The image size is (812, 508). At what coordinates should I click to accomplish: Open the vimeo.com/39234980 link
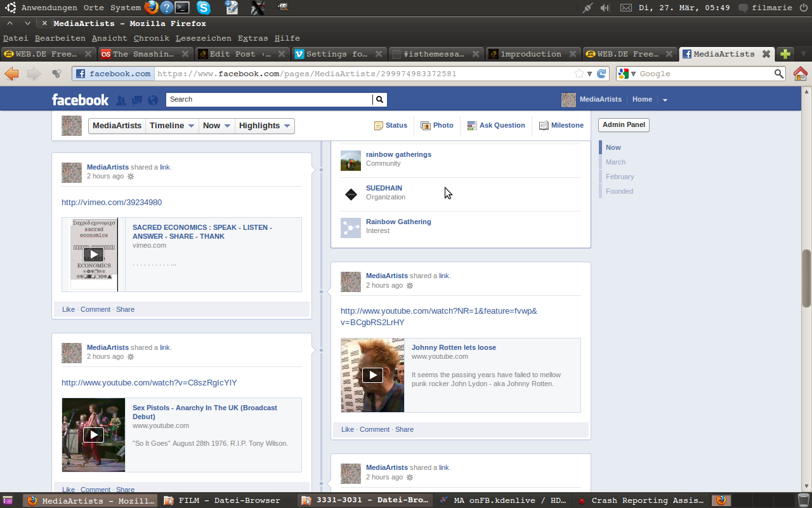pyautogui.click(x=112, y=203)
